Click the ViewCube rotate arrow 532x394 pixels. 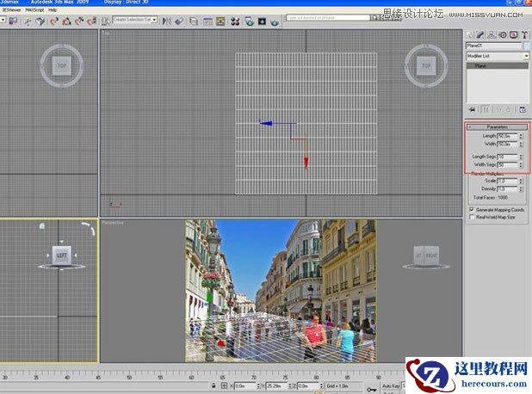click(90, 228)
